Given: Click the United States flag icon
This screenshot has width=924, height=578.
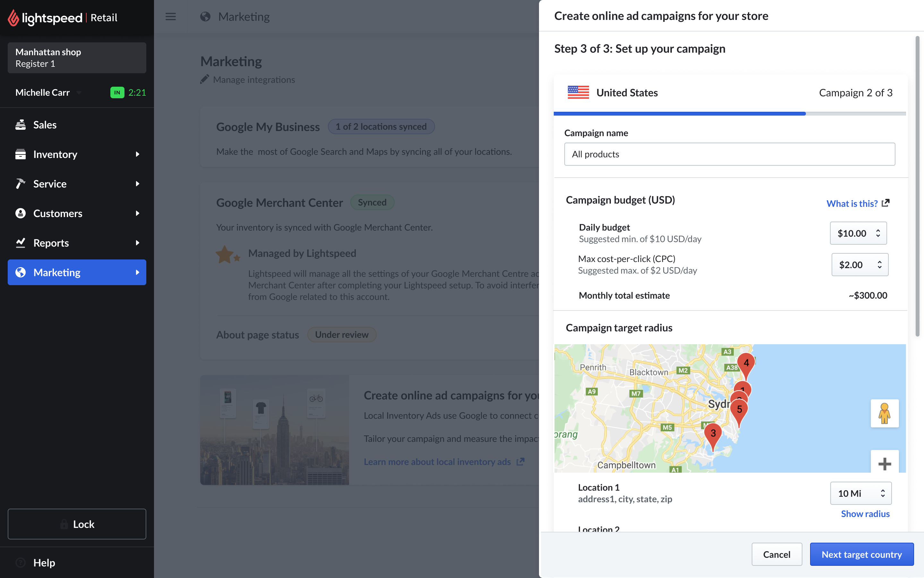Looking at the screenshot, I should (x=578, y=92).
